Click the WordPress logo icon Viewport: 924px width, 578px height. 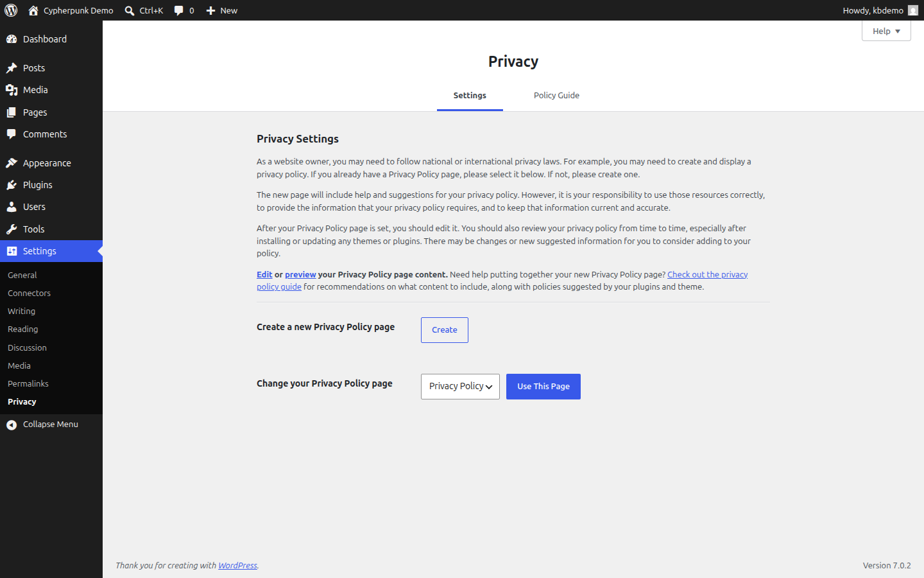11,10
